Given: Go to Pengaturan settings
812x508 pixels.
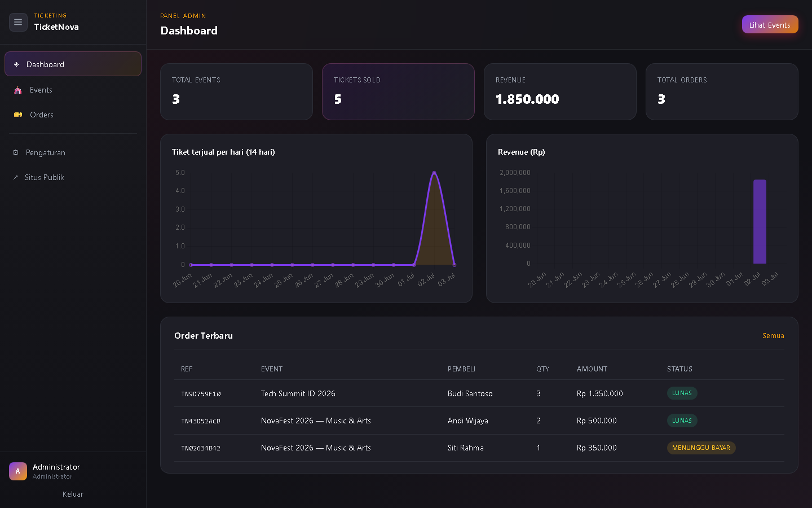Looking at the screenshot, I should pos(73,152).
